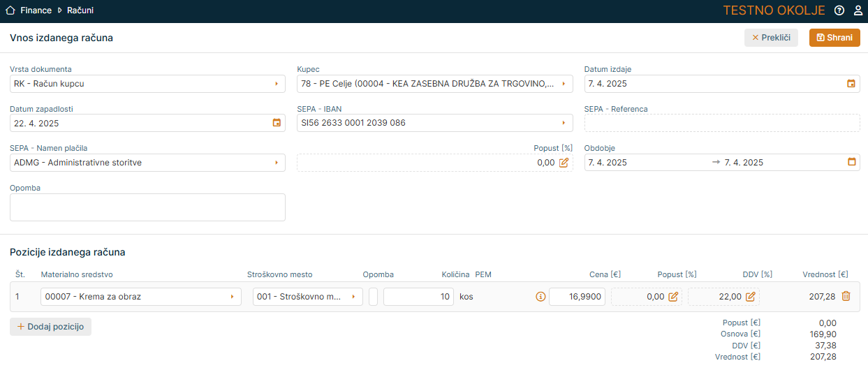Expand the Kupec dropdown
868x377 pixels.
point(564,84)
